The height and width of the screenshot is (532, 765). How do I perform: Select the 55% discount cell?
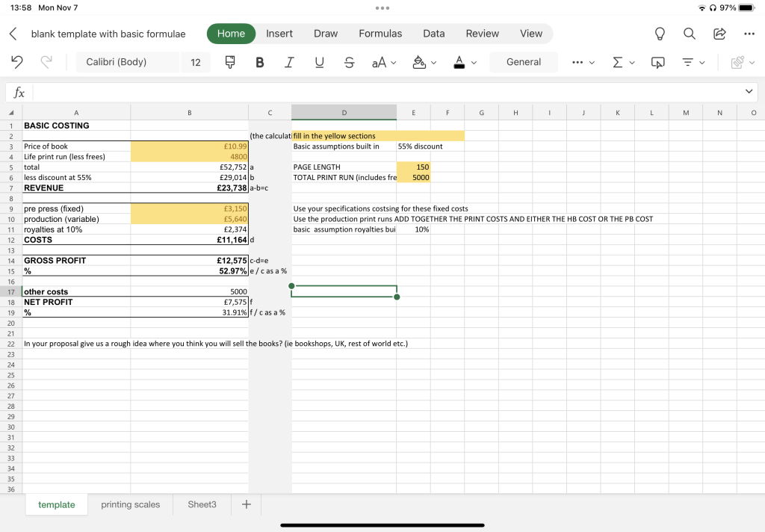[414, 146]
